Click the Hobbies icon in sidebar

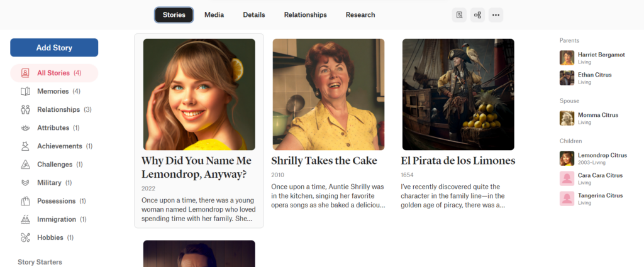[x=25, y=237]
